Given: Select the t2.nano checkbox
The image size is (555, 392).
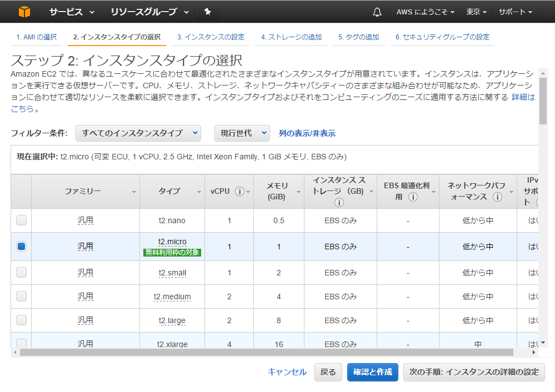Looking at the screenshot, I should (x=21, y=220).
